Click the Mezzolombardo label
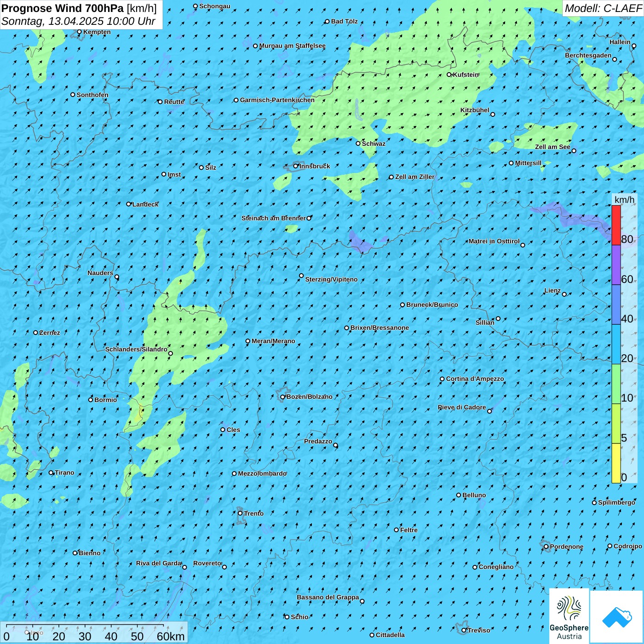The image size is (644, 644). click(262, 473)
